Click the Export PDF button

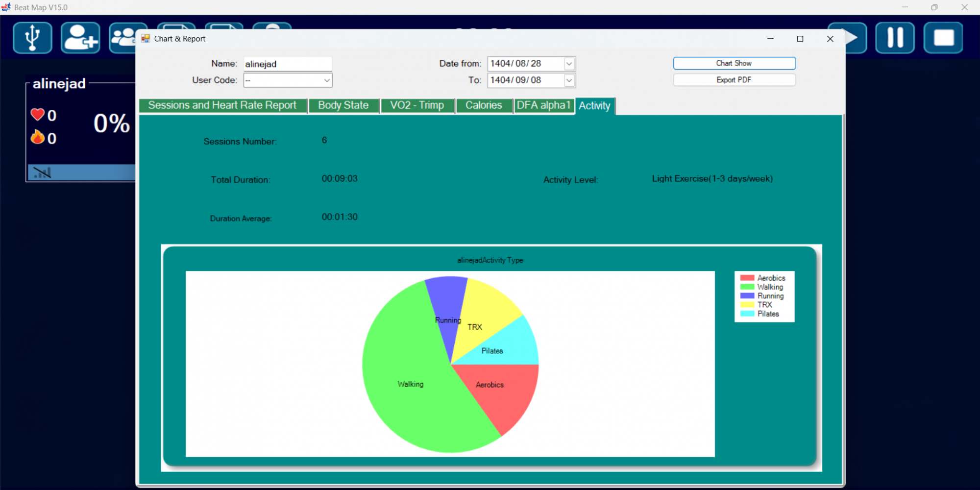coord(734,80)
